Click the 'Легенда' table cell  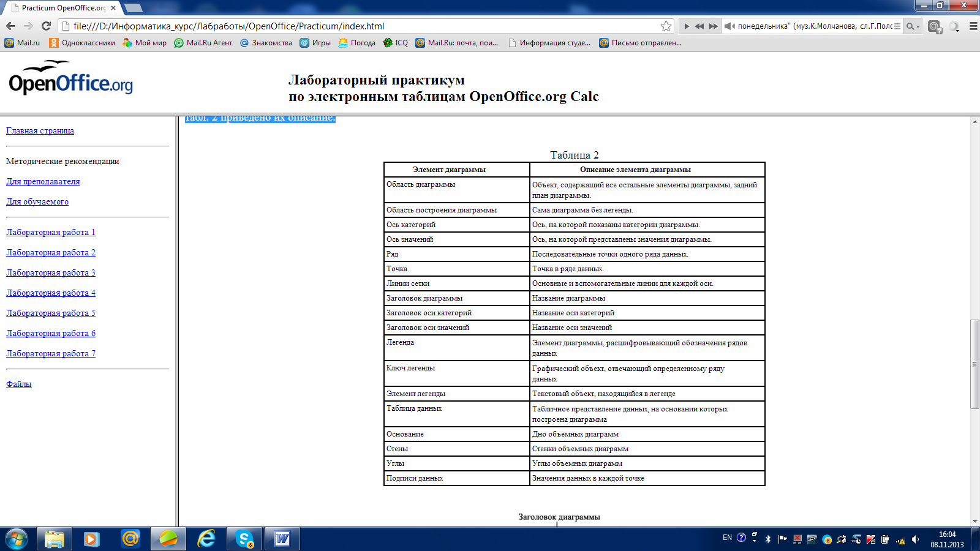pyautogui.click(x=456, y=348)
